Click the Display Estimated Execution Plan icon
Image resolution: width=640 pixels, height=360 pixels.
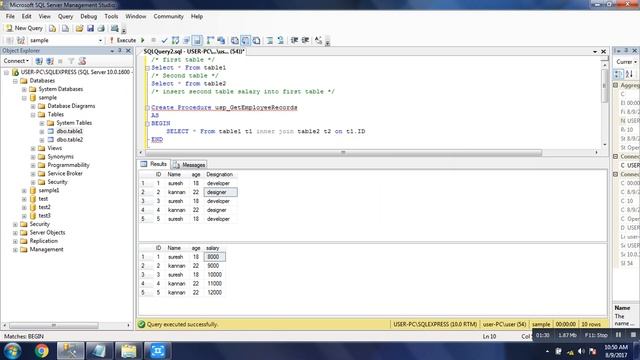[176, 40]
